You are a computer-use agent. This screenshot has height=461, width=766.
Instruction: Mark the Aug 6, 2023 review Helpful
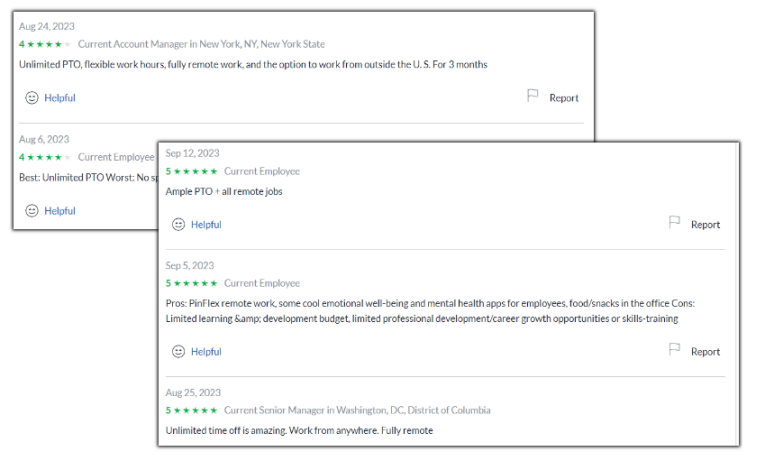pyautogui.click(x=60, y=210)
